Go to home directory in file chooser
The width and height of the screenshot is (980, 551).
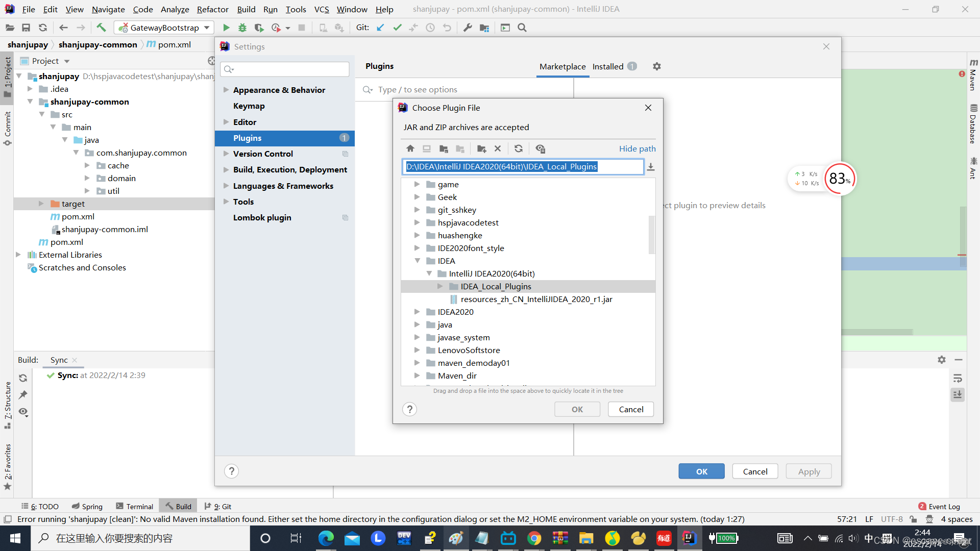[410, 148]
